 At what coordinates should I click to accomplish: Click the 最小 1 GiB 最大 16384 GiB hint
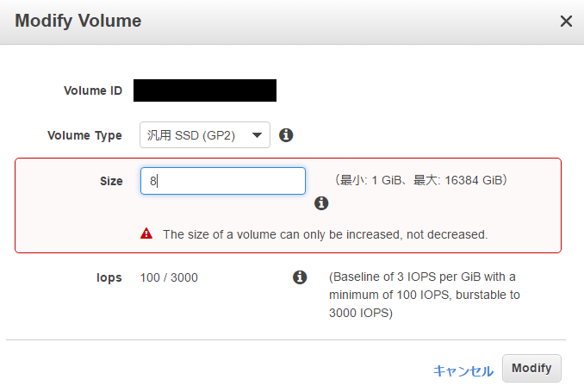tap(421, 180)
